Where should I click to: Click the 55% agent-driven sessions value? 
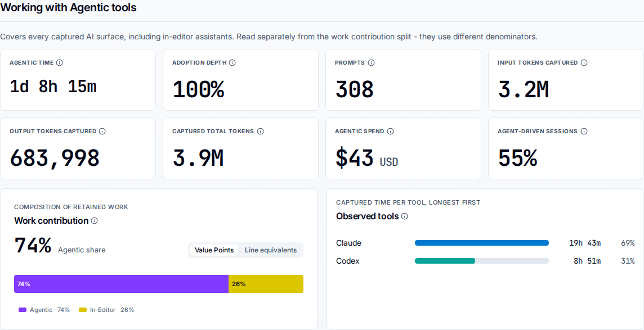pos(517,158)
